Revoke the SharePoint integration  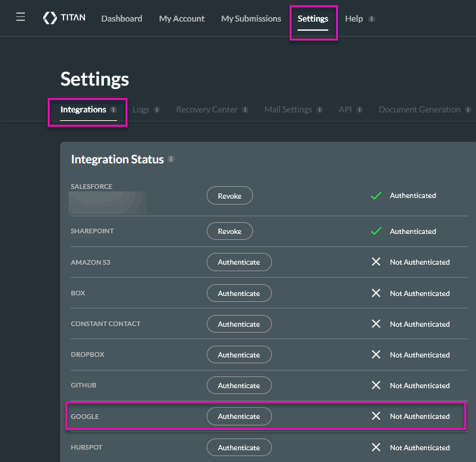[229, 231]
